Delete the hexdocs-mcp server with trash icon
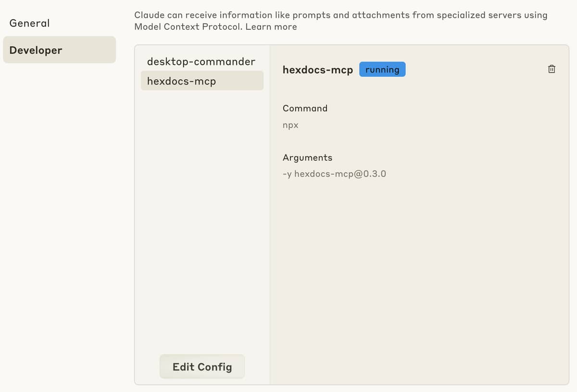Image resolution: width=577 pixels, height=392 pixels. tap(552, 69)
